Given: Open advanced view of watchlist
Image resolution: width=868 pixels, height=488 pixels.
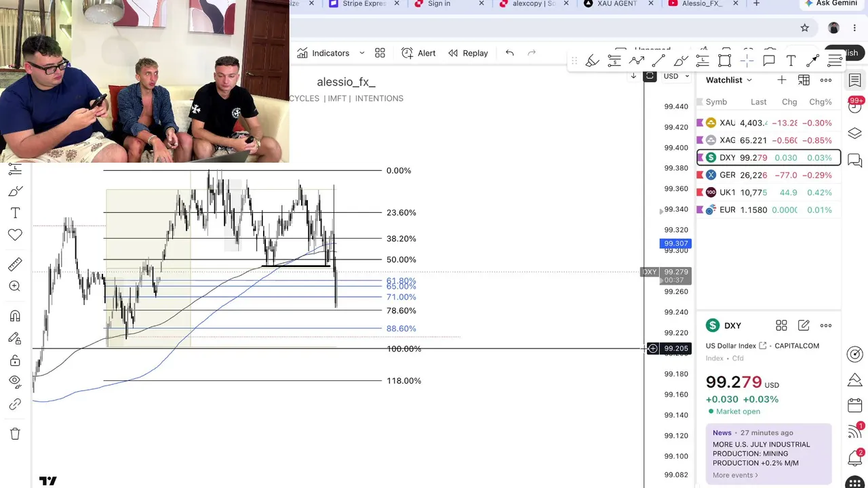Looking at the screenshot, I should (804, 80).
